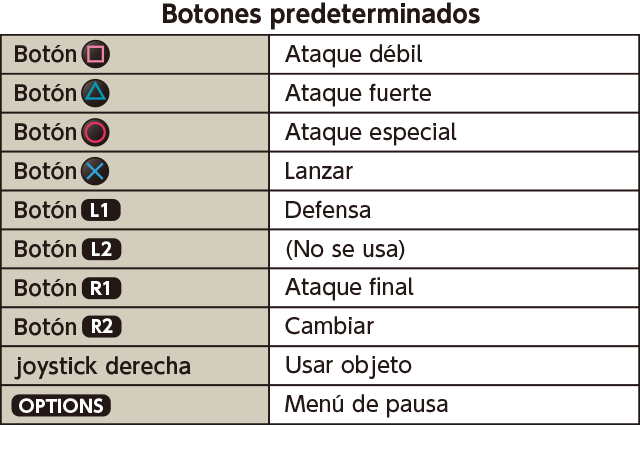Click the R2 button badge
The image size is (640, 463).
(102, 327)
